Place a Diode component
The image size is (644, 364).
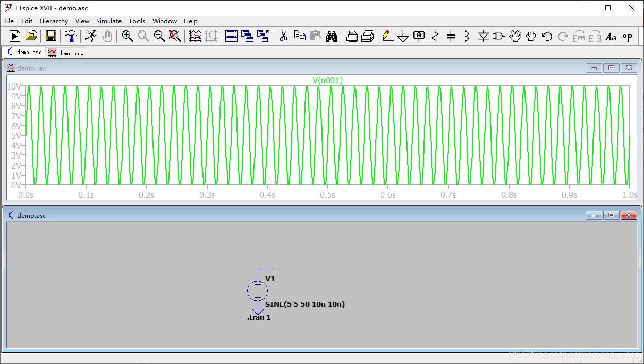483,36
